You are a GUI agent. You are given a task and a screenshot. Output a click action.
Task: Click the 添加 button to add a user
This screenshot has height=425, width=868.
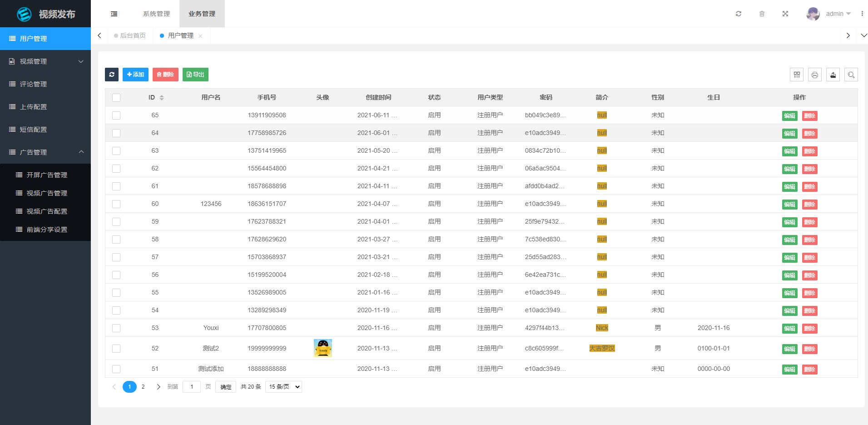coord(135,75)
